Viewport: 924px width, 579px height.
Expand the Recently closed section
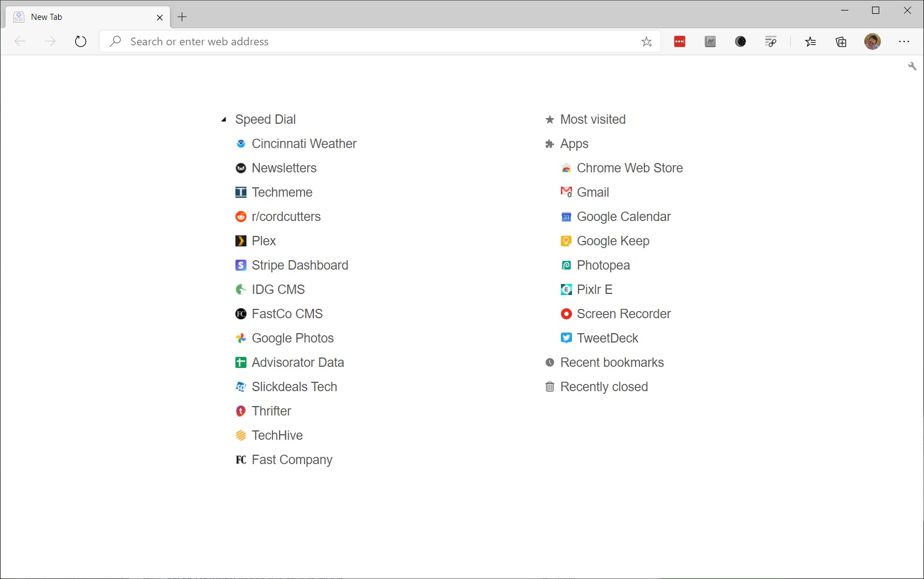603,387
